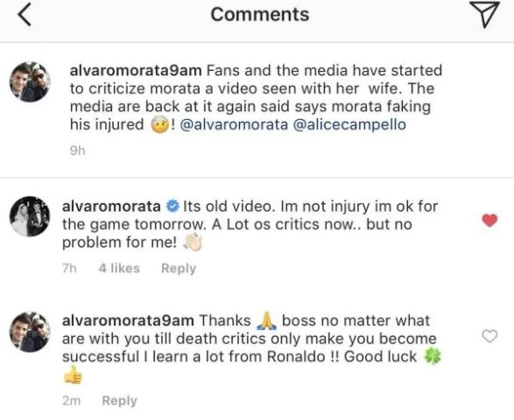
Task: Tap the blue verified badge icon
Action: click(x=173, y=206)
